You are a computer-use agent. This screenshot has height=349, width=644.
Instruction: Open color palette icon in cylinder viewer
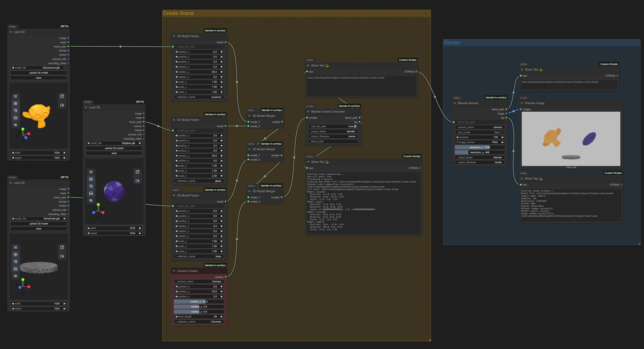pyautogui.click(x=16, y=262)
